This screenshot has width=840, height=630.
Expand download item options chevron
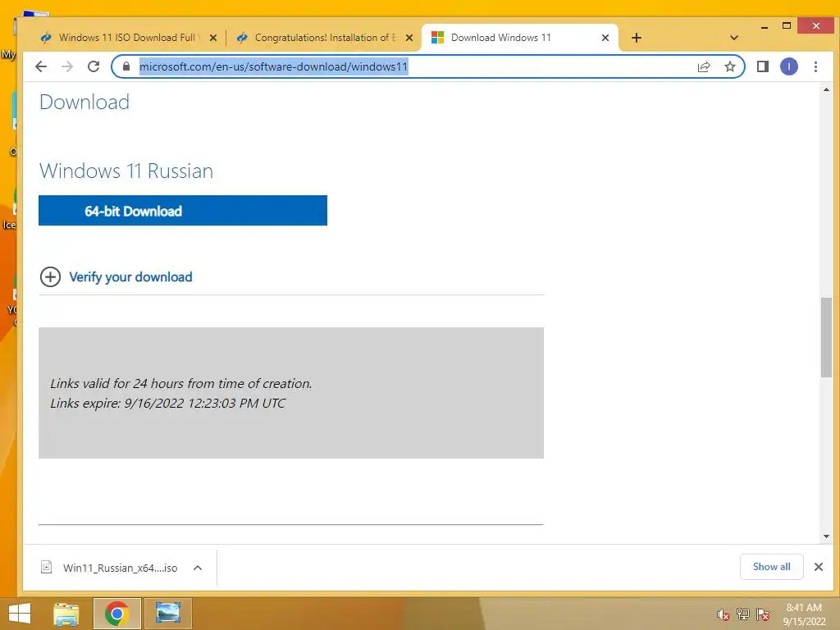198,568
